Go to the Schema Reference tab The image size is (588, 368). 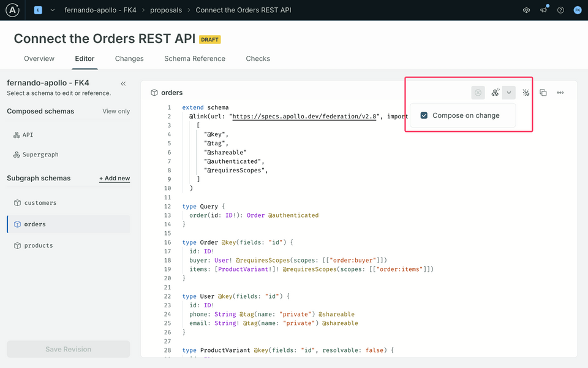tap(195, 59)
